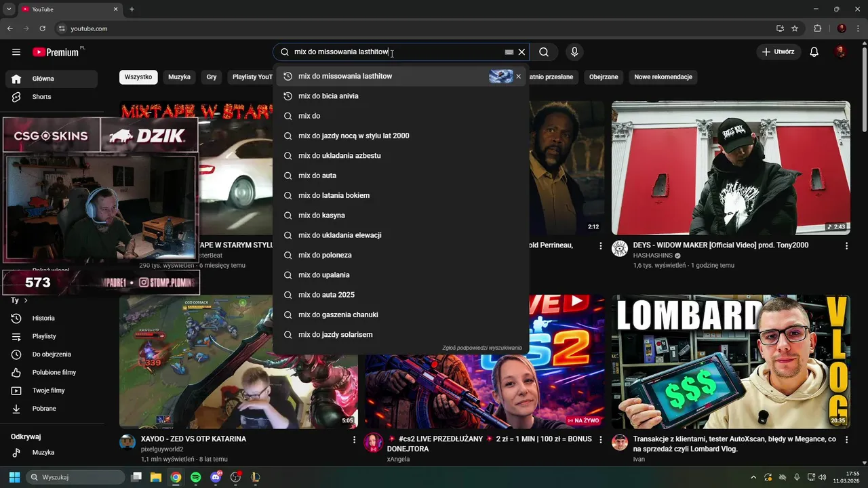Open pixelguyworld2 channel link
Viewport: 868px width, 488px height.
tap(162, 449)
